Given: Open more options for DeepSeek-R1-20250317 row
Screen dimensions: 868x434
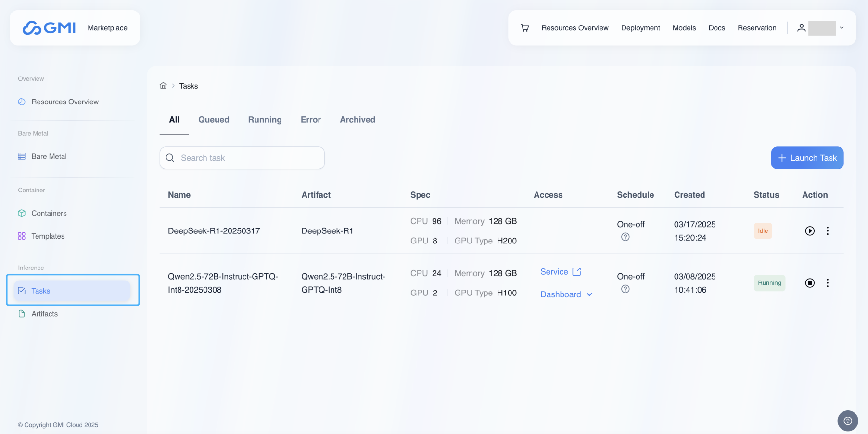Looking at the screenshot, I should [828, 231].
